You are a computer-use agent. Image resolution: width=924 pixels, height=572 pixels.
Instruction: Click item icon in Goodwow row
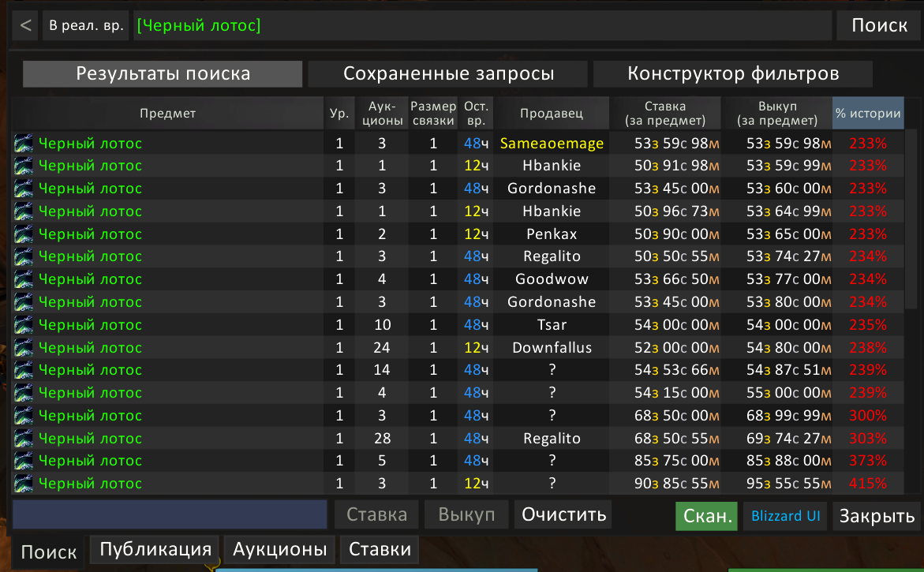pos(24,279)
